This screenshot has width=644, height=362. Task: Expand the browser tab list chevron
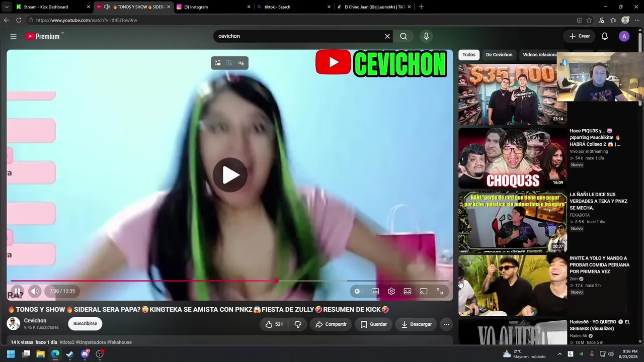[6, 7]
